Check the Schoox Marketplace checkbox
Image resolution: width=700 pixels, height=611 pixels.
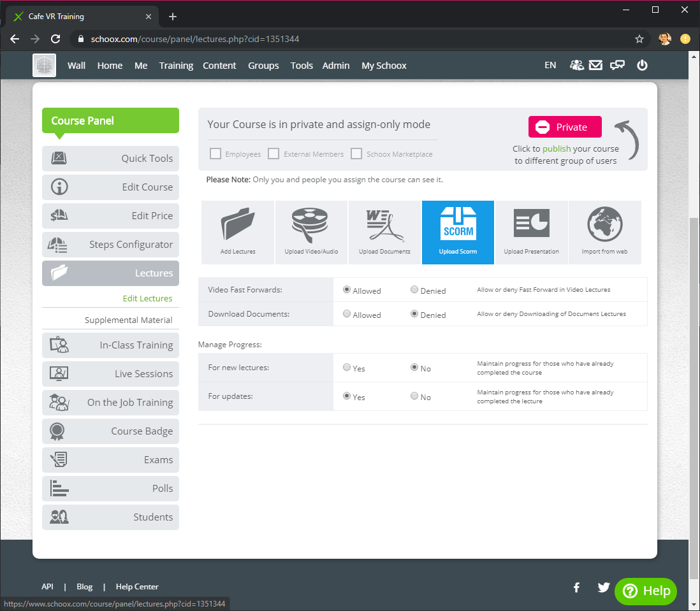(x=356, y=154)
